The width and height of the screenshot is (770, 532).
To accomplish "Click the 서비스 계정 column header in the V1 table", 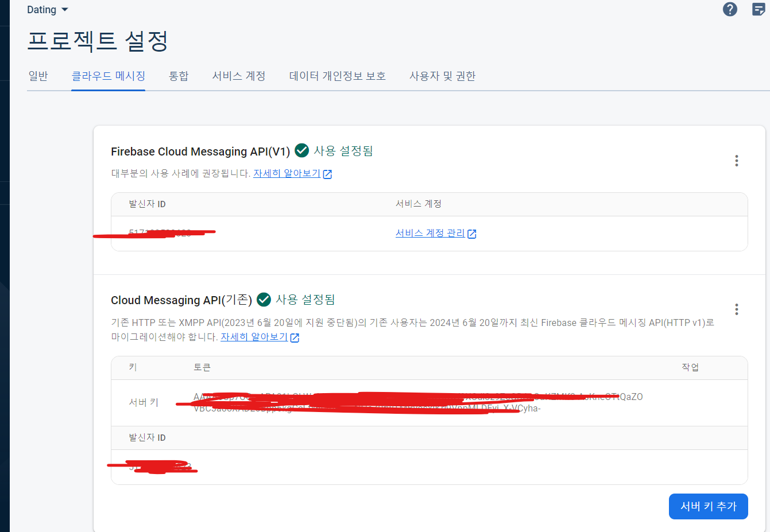I will click(x=419, y=204).
